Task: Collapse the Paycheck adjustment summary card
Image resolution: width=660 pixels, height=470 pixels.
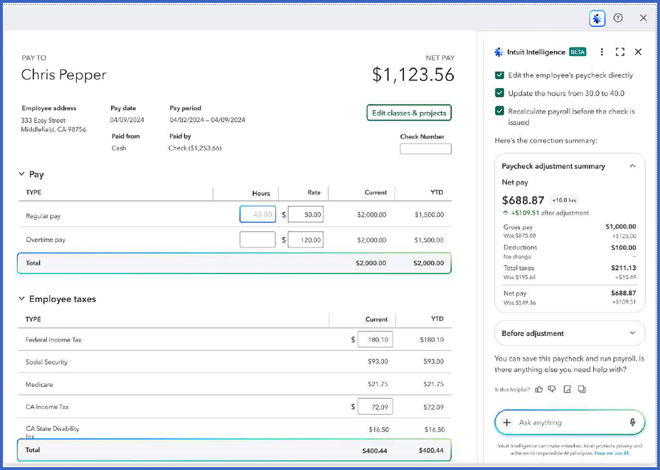Action: (x=632, y=166)
